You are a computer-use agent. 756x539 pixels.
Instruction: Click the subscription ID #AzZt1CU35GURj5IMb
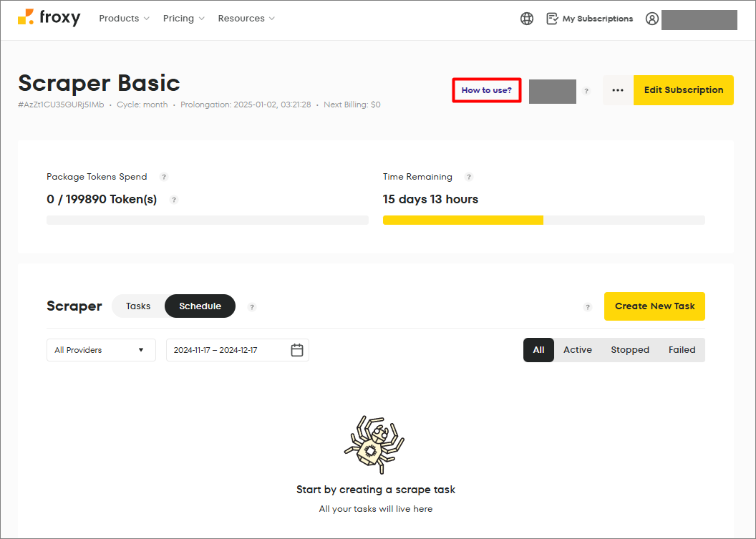click(61, 105)
